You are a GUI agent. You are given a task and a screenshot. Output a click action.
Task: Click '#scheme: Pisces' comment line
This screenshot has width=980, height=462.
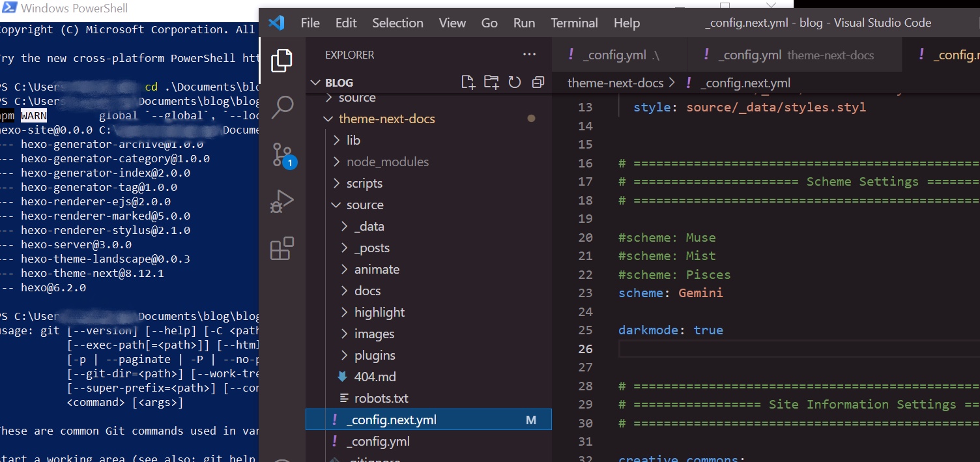(x=674, y=275)
